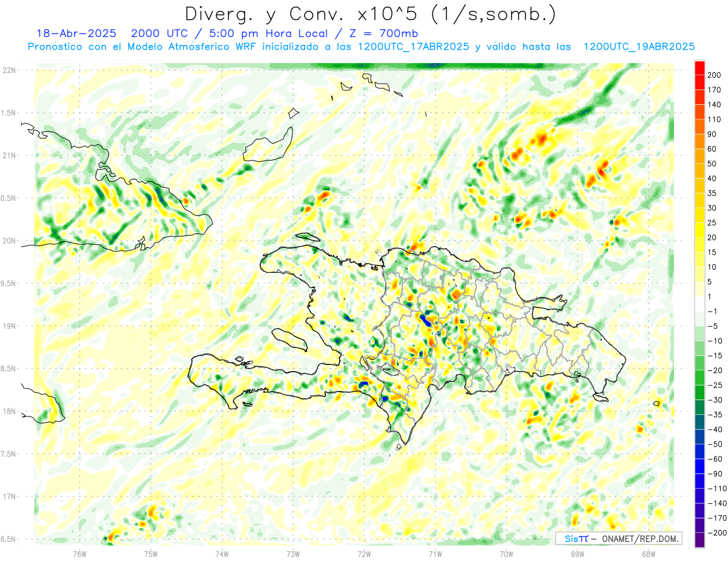Click the initialization time "1200UTC_17ABR2025"

pyautogui.click(x=414, y=47)
